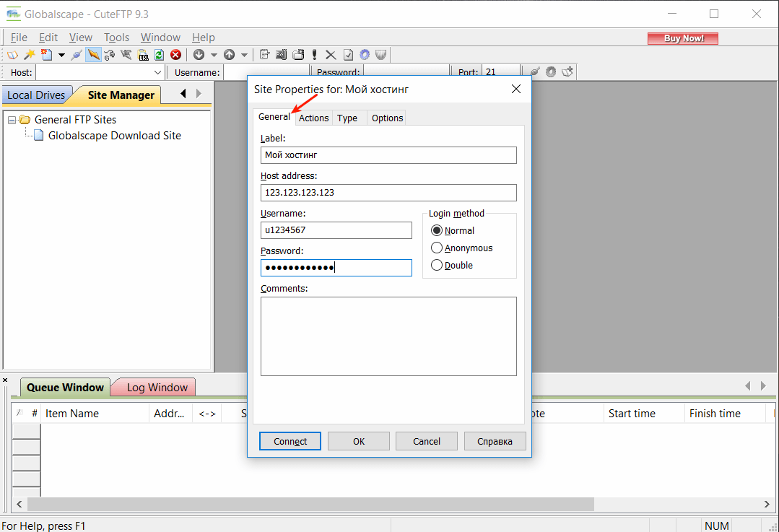779x532 pixels.
Task: Click the Reconnect toolbar icon
Action: (110, 55)
